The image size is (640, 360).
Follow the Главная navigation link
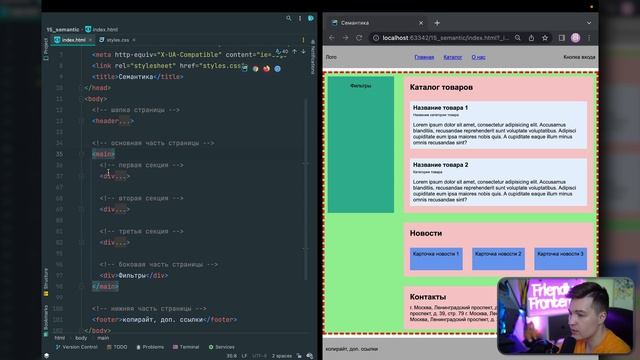click(424, 57)
